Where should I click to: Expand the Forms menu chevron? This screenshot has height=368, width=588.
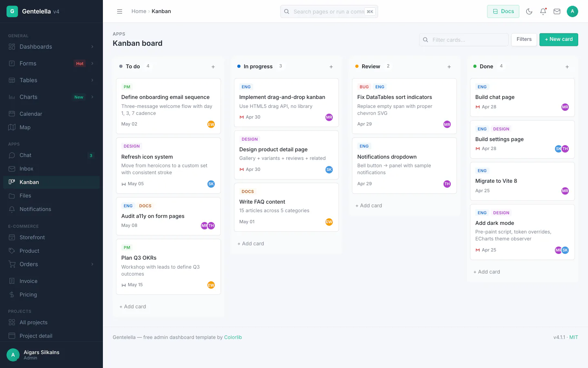(x=92, y=63)
